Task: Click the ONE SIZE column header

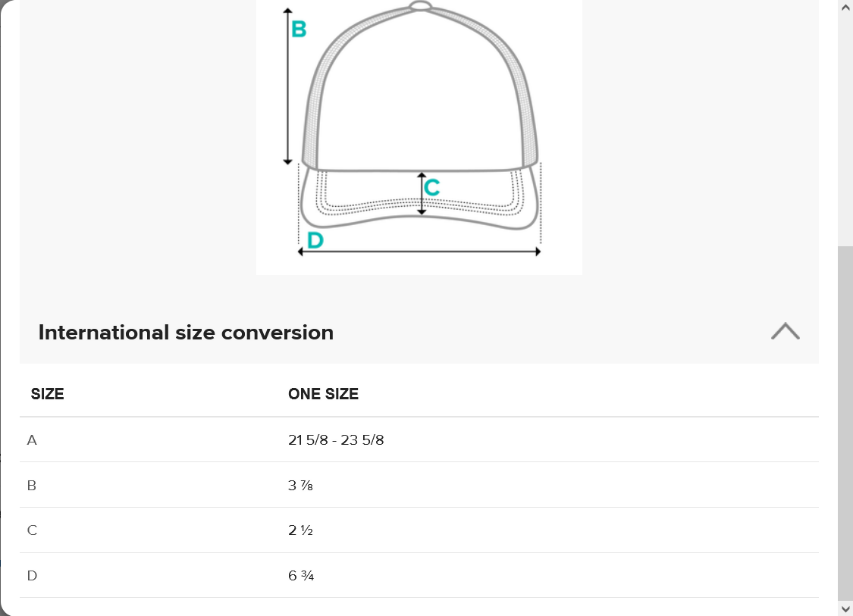Action: (x=323, y=394)
